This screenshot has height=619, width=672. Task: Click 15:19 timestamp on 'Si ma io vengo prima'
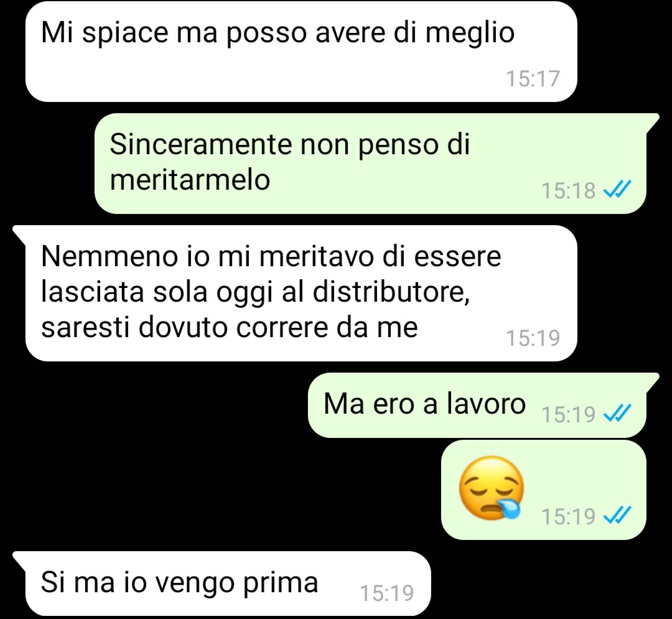(x=386, y=593)
